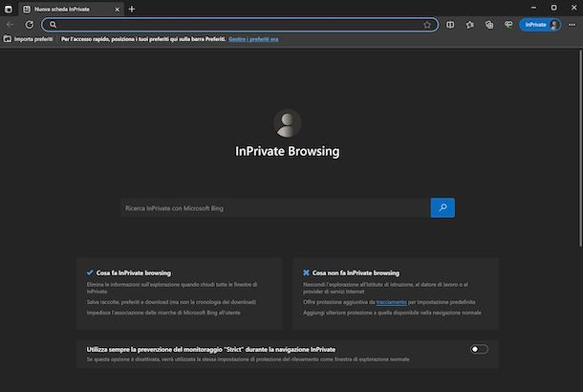583x392 pixels.
Task: Click the page vertical scrollbar
Action: (580, 148)
